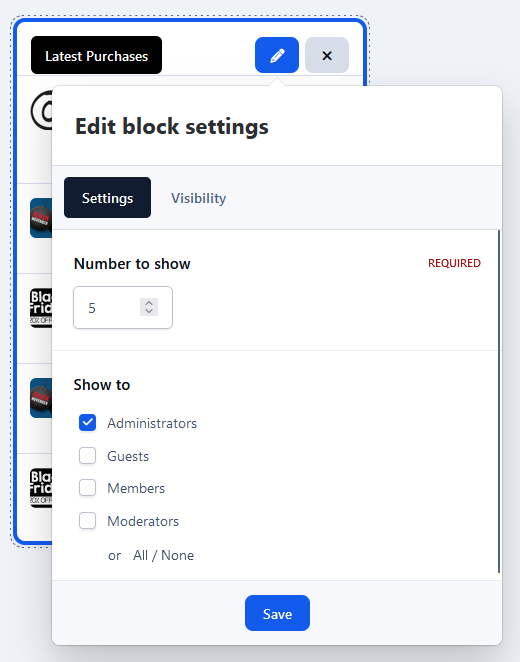This screenshot has height=662, width=520.
Task: Open the Settings tab
Action: (108, 198)
